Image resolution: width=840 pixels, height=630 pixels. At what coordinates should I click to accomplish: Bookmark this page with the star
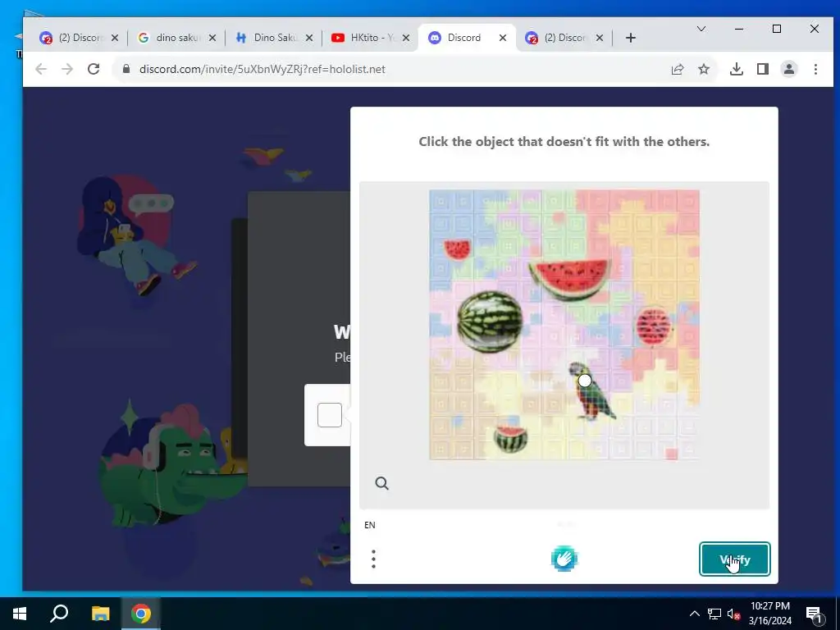pos(704,69)
